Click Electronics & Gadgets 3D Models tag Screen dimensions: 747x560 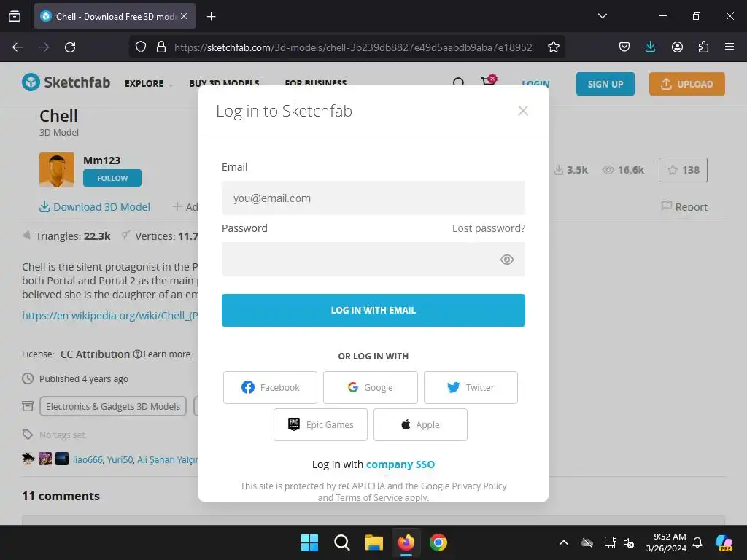113,407
